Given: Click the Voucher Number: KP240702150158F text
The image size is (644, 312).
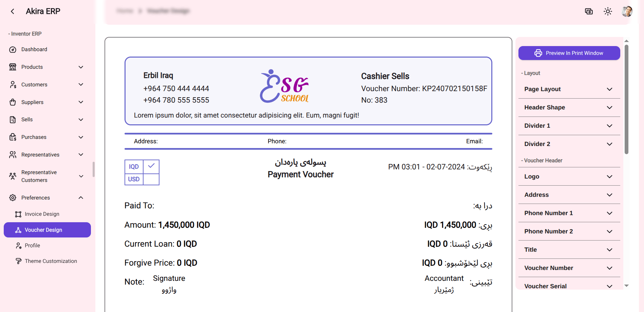Looking at the screenshot, I should [424, 89].
